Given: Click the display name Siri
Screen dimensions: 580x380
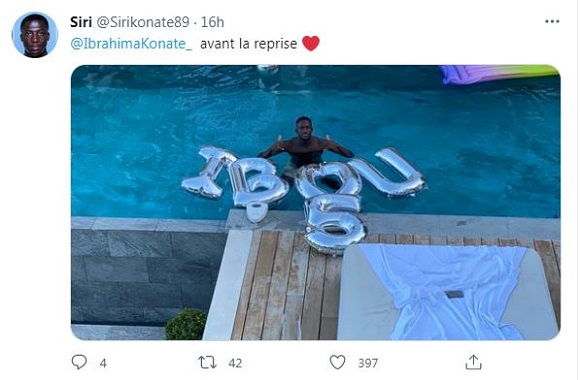Looking at the screenshot, I should point(81,22).
